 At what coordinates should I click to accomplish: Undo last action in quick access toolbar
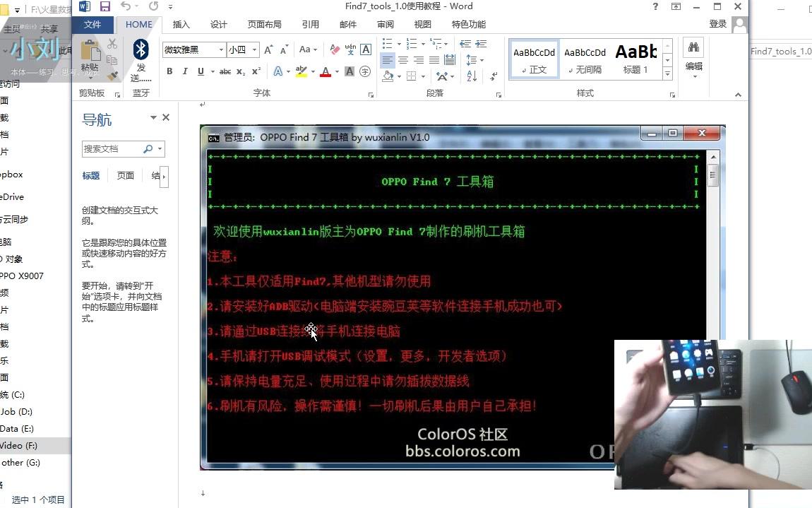pyautogui.click(x=125, y=6)
